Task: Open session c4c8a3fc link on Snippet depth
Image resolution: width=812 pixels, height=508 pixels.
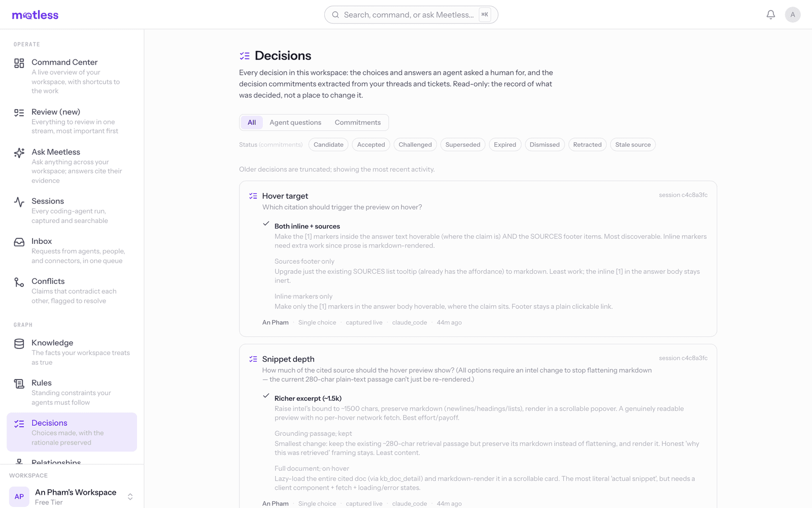Action: pyautogui.click(x=683, y=358)
